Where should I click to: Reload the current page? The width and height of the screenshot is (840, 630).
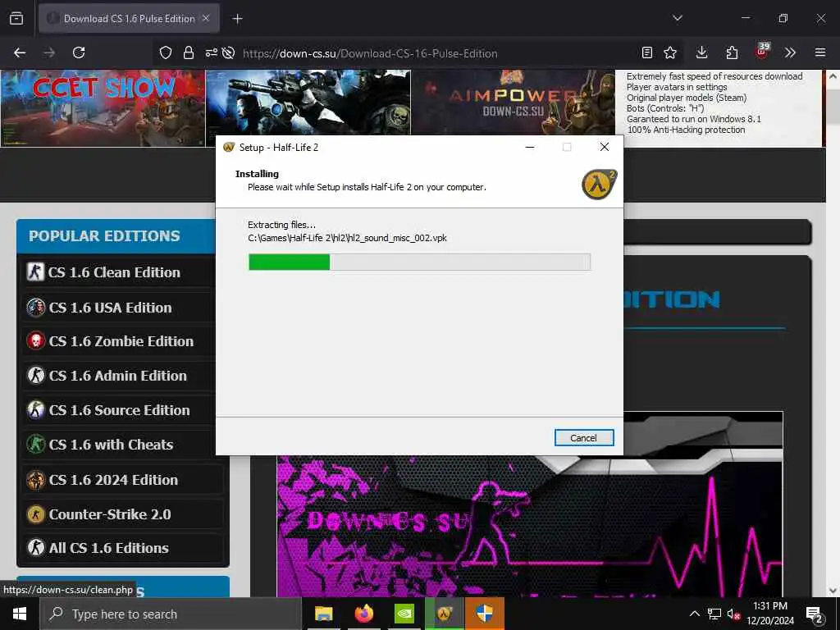(79, 52)
